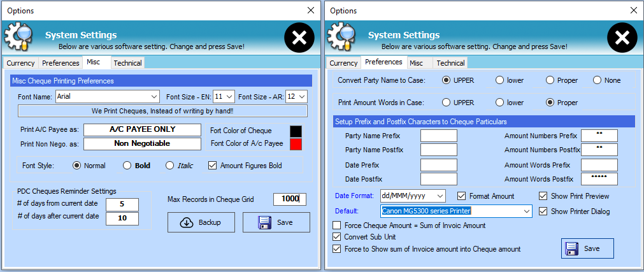Close right Options window via title bar X
Screen dimensions: 644x272
point(633,10)
